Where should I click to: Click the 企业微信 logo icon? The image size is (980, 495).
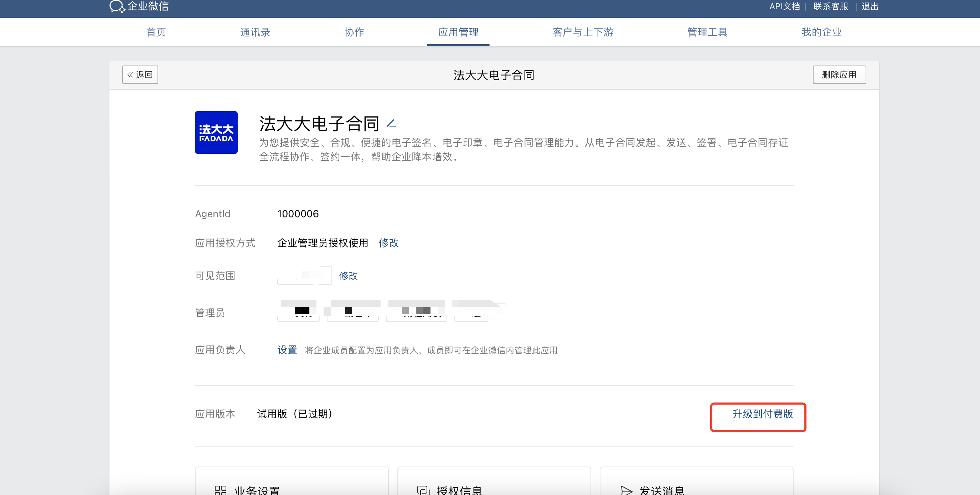pos(117,6)
